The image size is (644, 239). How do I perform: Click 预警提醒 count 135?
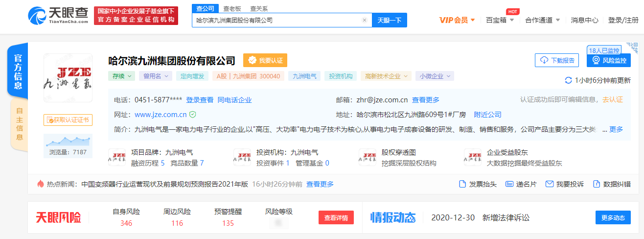point(228,223)
